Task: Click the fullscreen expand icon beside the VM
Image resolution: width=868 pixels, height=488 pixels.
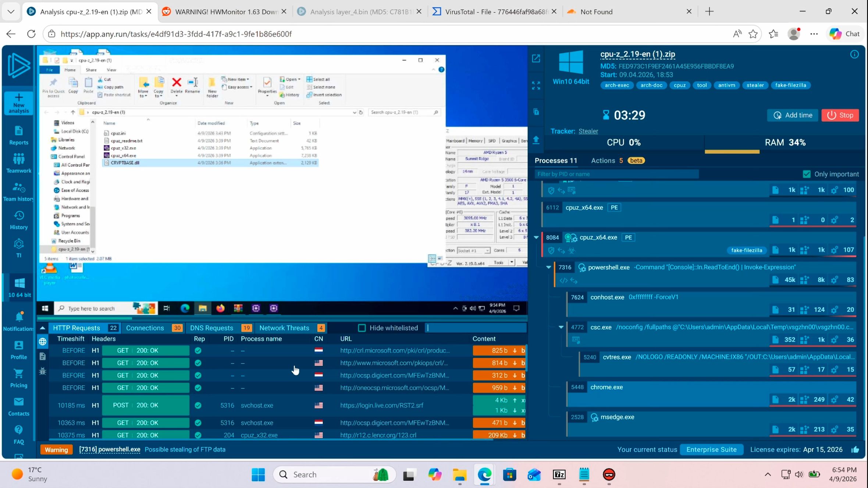Action: point(536,86)
